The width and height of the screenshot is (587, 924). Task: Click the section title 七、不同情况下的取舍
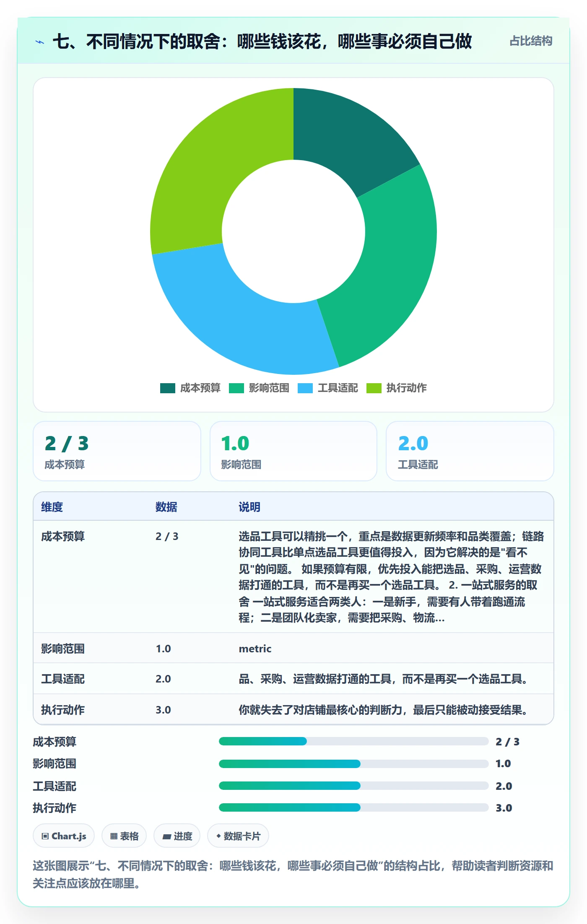(x=262, y=42)
